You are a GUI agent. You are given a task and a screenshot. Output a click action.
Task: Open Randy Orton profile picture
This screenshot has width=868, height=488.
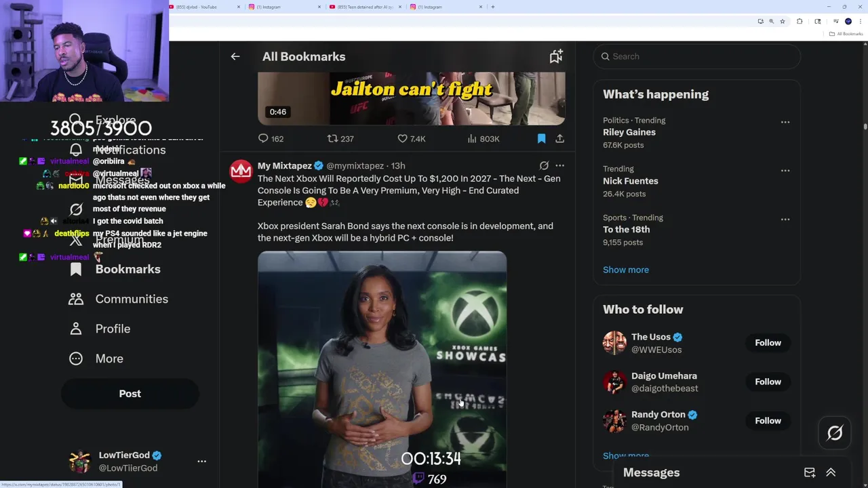point(614,420)
